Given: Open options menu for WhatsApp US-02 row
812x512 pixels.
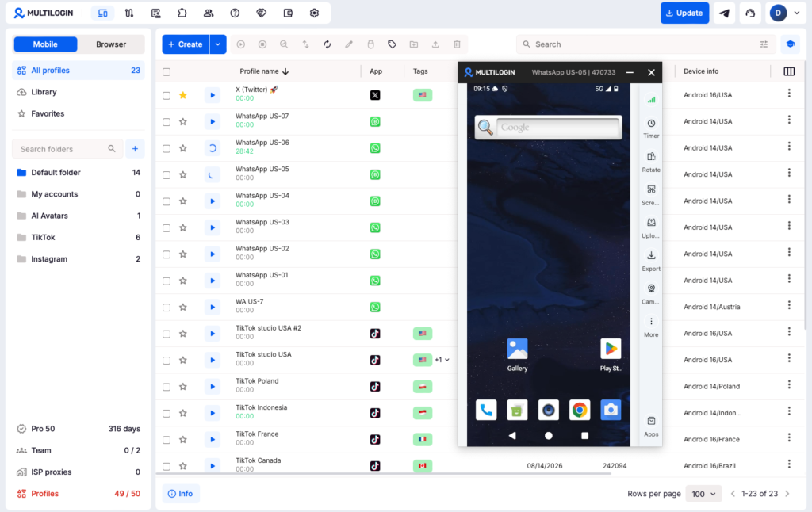Looking at the screenshot, I should 789,252.
